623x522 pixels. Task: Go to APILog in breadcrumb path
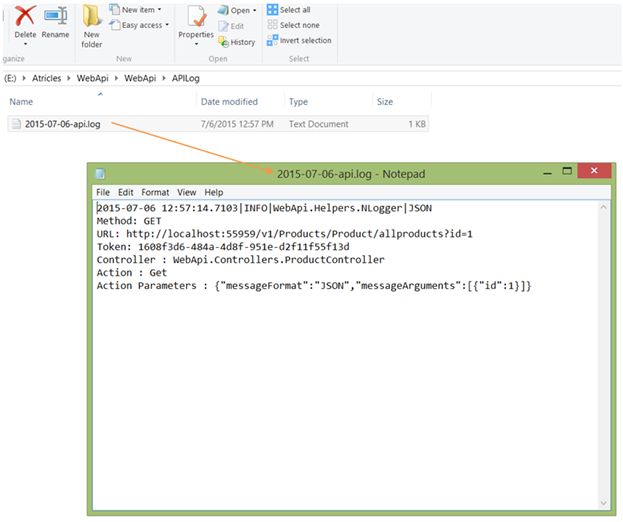click(186, 78)
